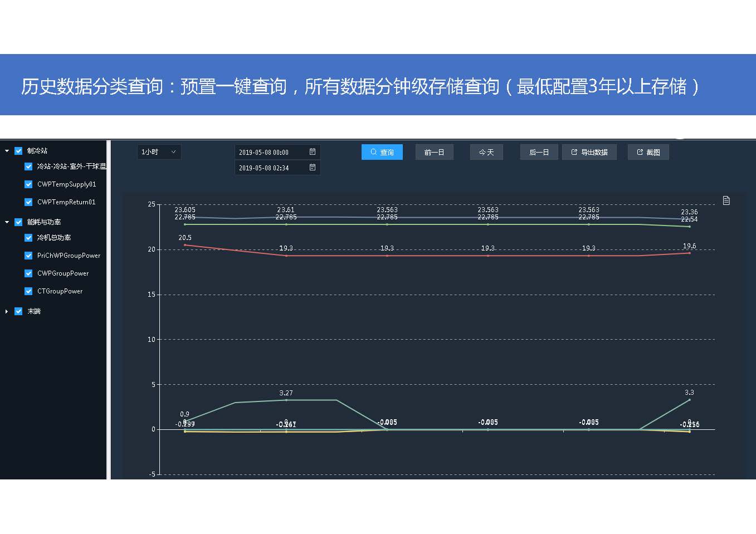Go to previous day with 前一日
This screenshot has height=534, width=756.
click(x=434, y=152)
